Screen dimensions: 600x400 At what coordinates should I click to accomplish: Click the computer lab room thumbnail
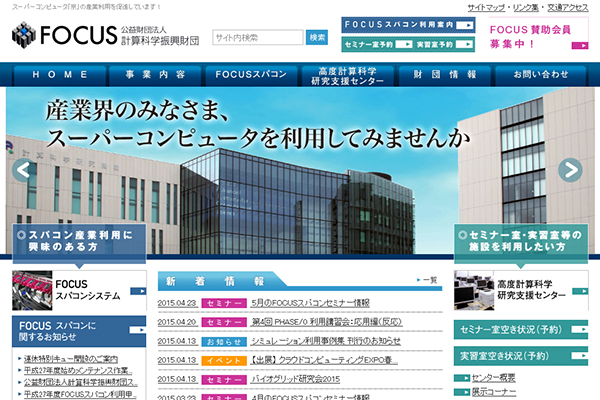click(x=474, y=291)
